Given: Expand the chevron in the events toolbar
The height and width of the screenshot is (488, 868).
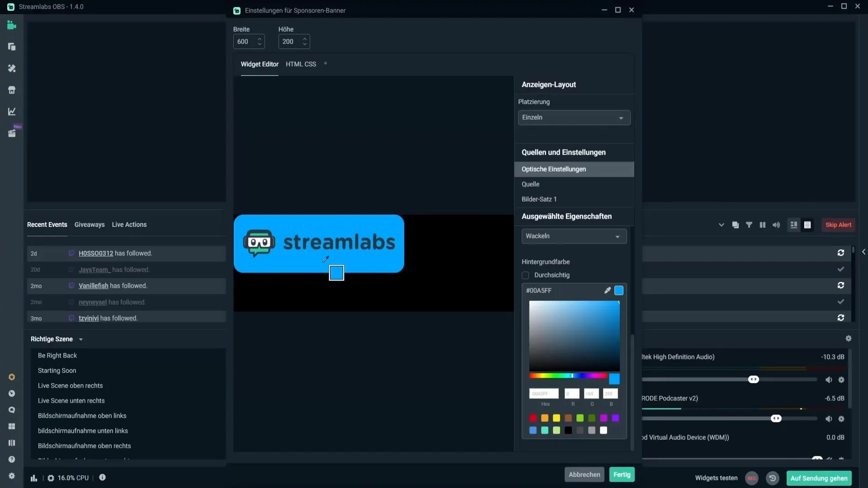Looking at the screenshot, I should (x=722, y=225).
